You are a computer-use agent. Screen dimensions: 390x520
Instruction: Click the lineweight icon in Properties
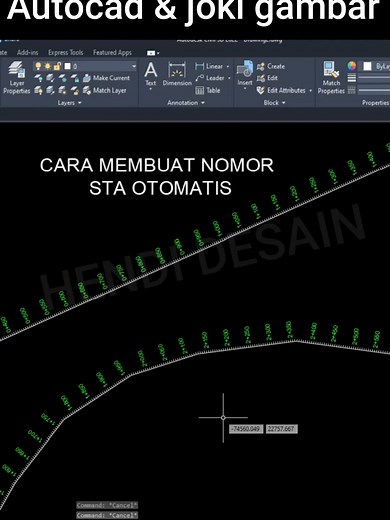pos(352,78)
